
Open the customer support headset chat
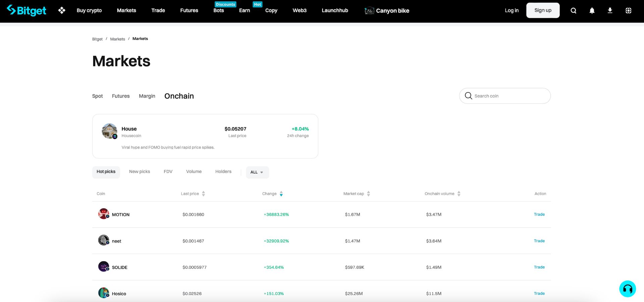[x=628, y=289]
